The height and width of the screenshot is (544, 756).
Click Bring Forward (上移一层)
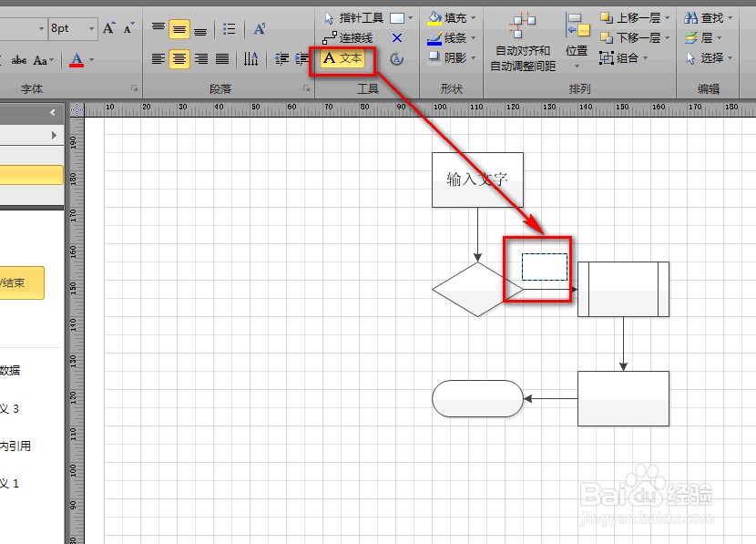tap(630, 18)
